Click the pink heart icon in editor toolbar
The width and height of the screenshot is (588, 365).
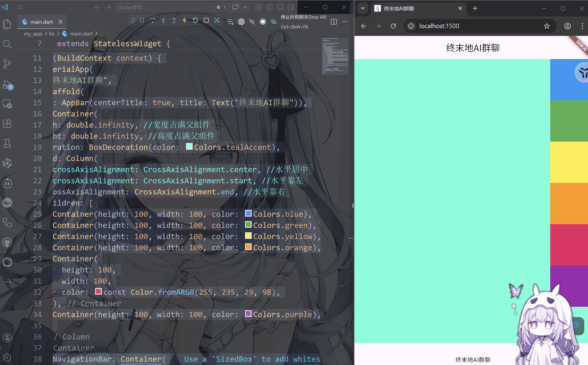[x=263, y=22]
